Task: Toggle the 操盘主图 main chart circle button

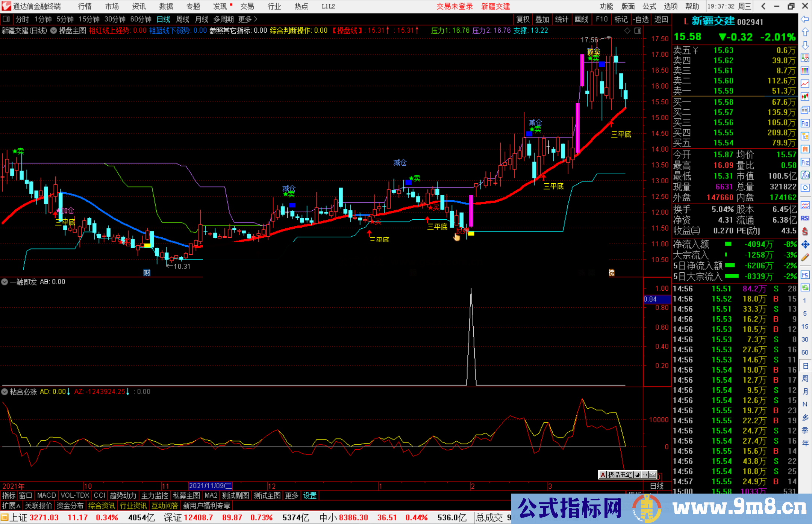Action: [53, 30]
